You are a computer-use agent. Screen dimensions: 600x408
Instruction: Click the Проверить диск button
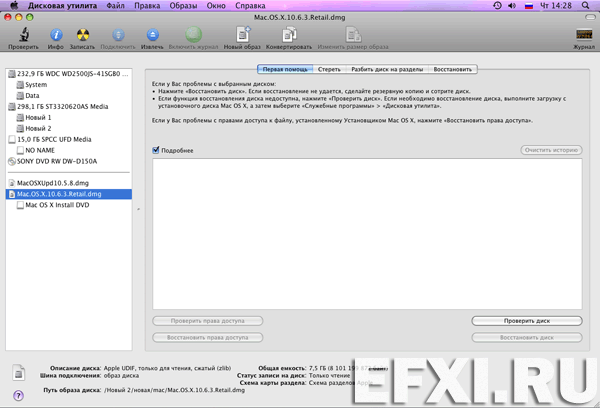click(527, 321)
